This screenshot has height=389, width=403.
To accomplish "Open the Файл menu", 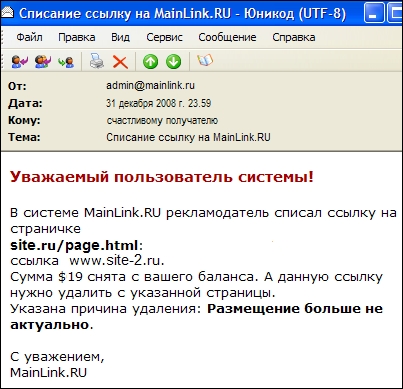I will pyautogui.click(x=29, y=37).
